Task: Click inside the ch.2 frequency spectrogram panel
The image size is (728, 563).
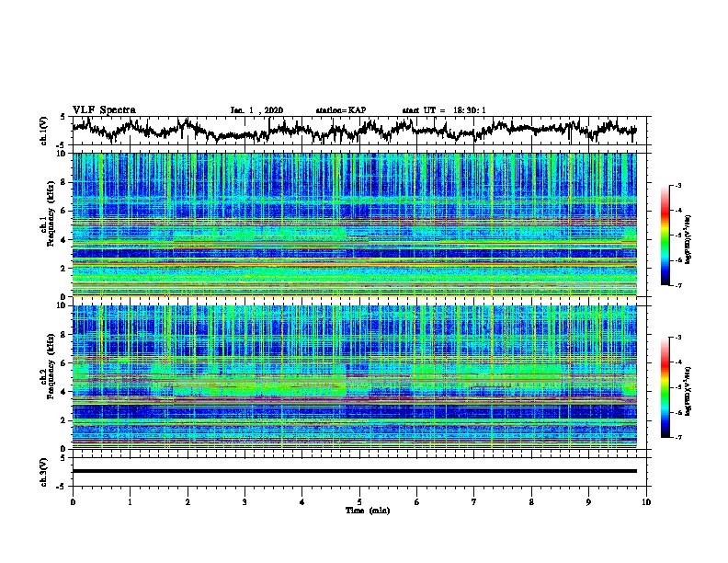Action: [354, 377]
